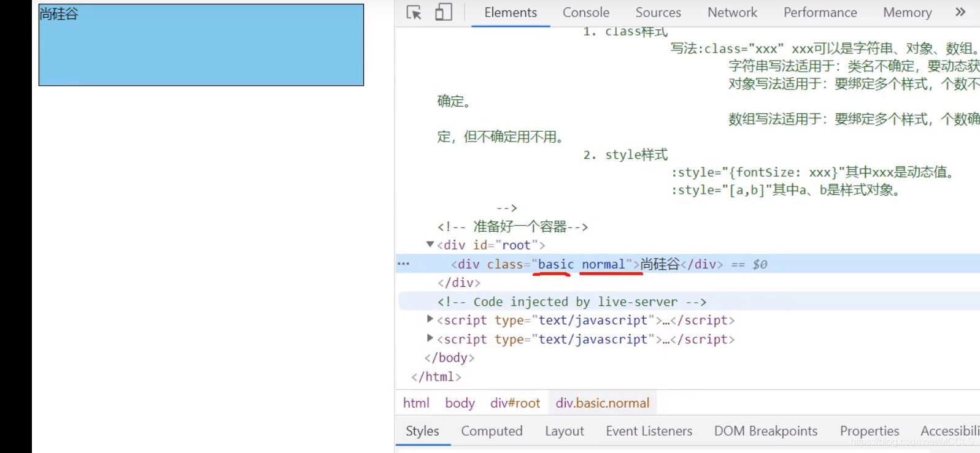The width and height of the screenshot is (980, 453).
Task: Select the 准备好一个容器 comment line
Action: tap(512, 227)
